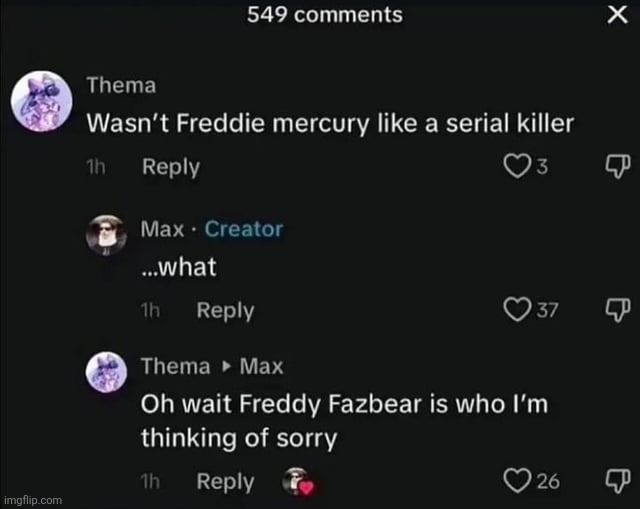Like Max's "...what" reply
Viewport: 640px width, 509px height.
pyautogui.click(x=519, y=311)
